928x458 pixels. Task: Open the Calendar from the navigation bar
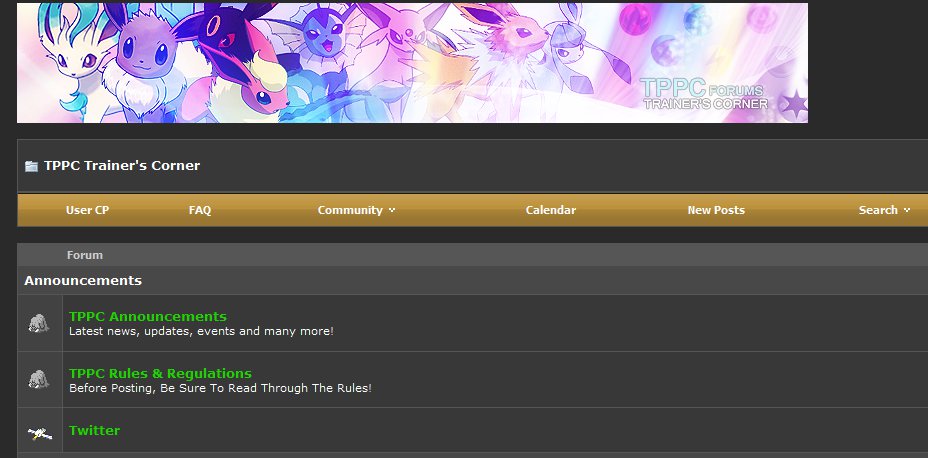tap(550, 210)
